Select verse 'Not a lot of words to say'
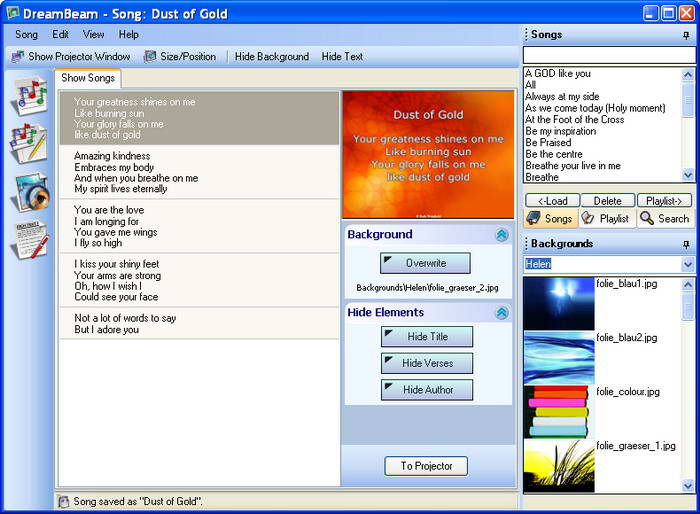 point(200,323)
